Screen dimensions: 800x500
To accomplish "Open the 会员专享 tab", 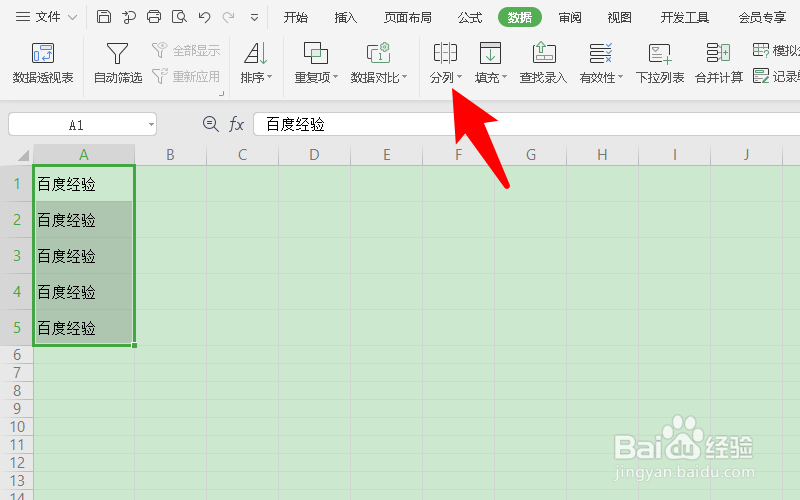I will tap(762, 18).
